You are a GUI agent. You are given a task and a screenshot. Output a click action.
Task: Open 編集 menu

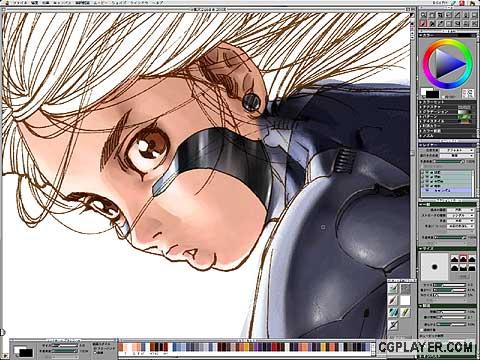(34, 3)
